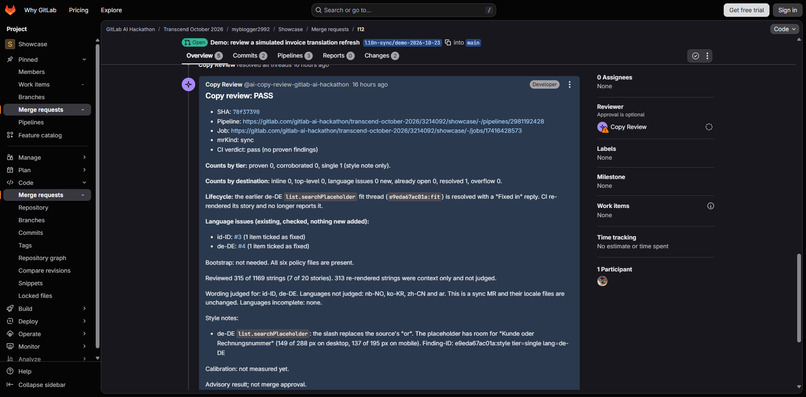806x397 pixels.
Task: Click the l10n-sync/demo-2026-10-23 branch link
Action: [402, 43]
